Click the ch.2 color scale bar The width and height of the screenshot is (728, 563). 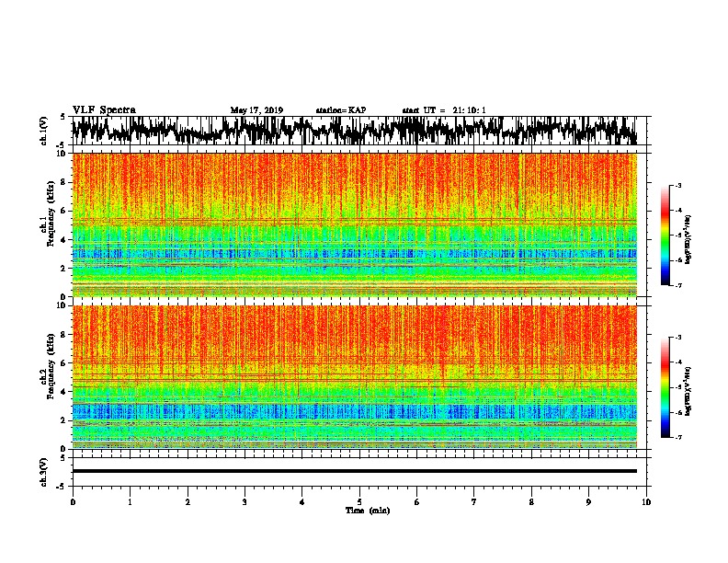point(665,387)
